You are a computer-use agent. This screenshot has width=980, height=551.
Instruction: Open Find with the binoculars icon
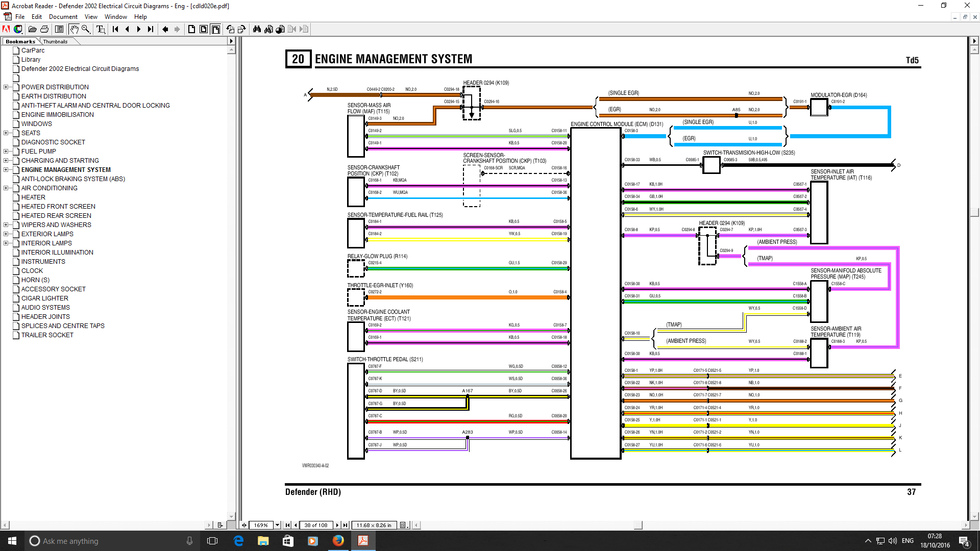pyautogui.click(x=257, y=29)
